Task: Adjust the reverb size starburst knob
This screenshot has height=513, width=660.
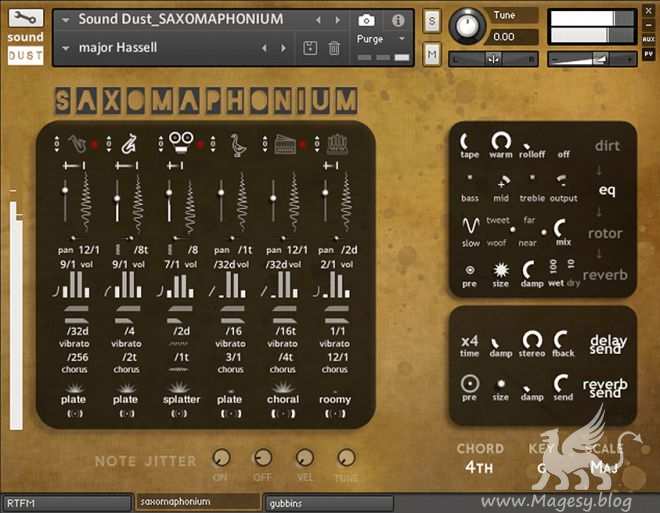Action: point(501,269)
